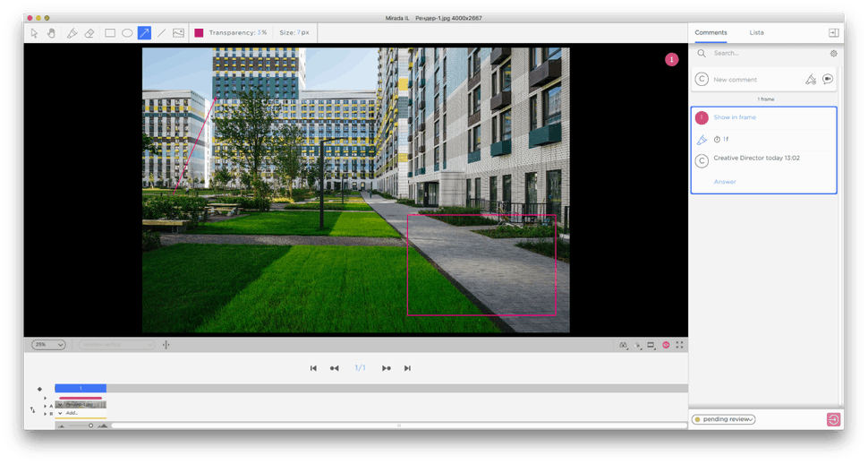
Task: Open the 25% zoom dropdown
Action: pos(48,345)
